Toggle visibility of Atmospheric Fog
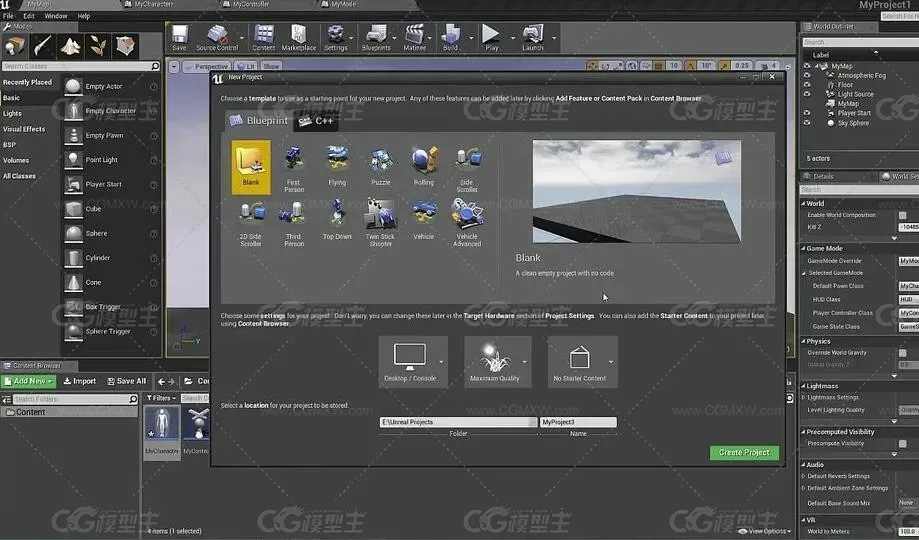Viewport: 919px width, 540px height. point(807,75)
